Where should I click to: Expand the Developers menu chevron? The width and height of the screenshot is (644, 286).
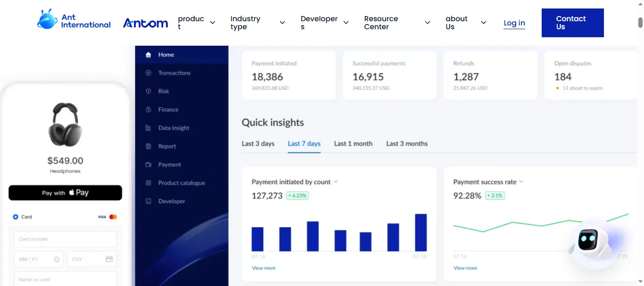pos(346,23)
